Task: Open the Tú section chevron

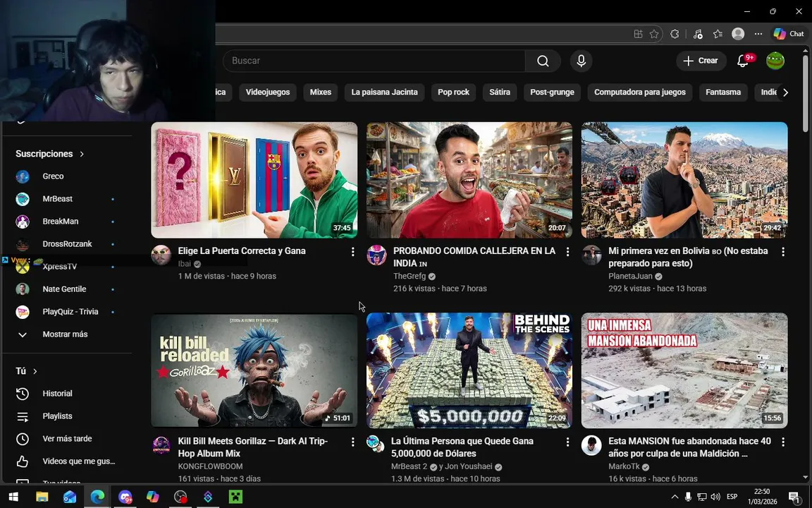Action: (x=35, y=371)
